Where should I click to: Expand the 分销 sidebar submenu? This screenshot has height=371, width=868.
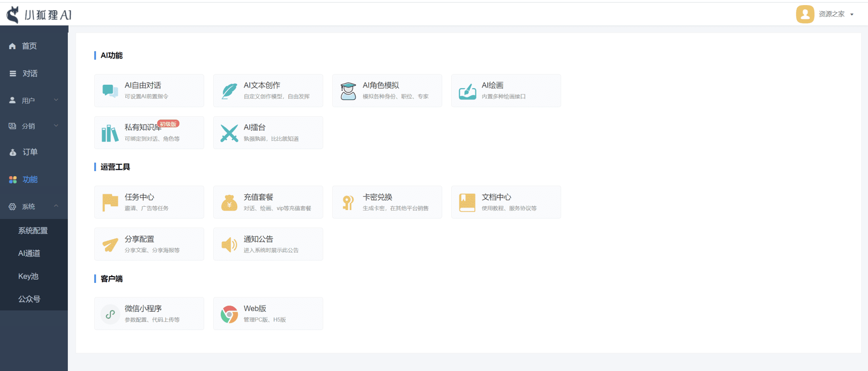point(34,126)
